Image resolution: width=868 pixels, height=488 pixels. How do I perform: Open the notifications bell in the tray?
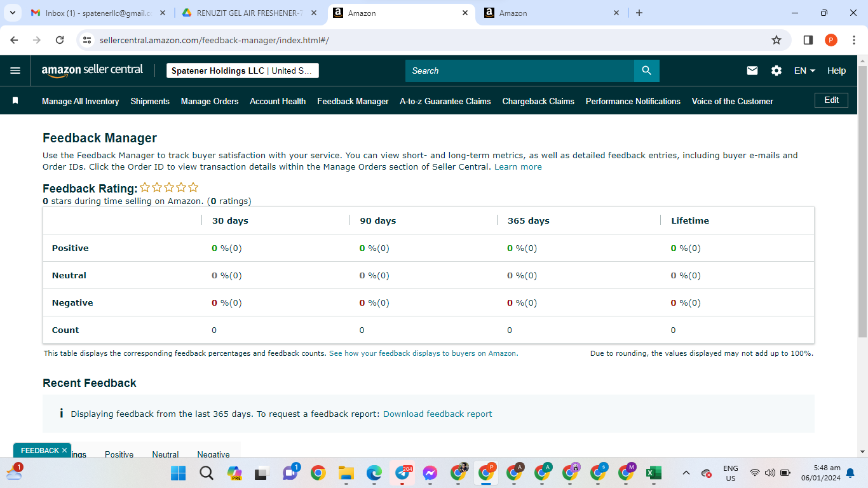coord(850,473)
